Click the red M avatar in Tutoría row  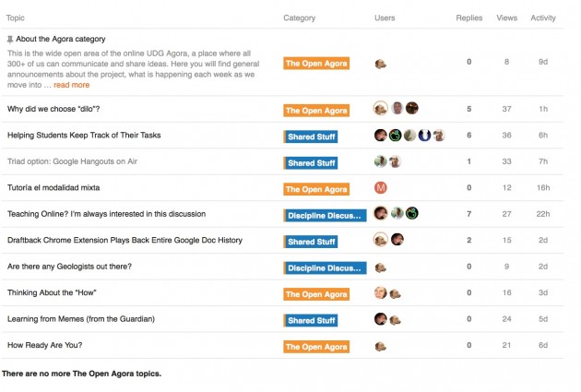(x=380, y=188)
